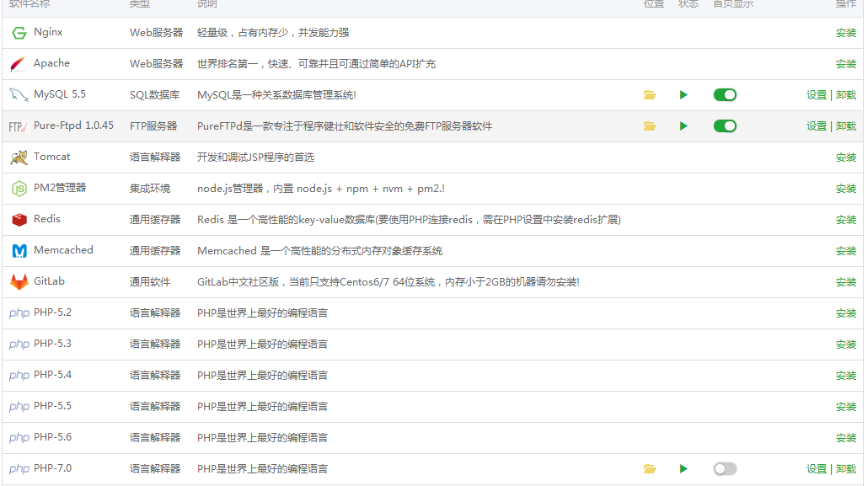Click the GitLab description text
Viewport: 868px width, 486px height.
tap(388, 282)
